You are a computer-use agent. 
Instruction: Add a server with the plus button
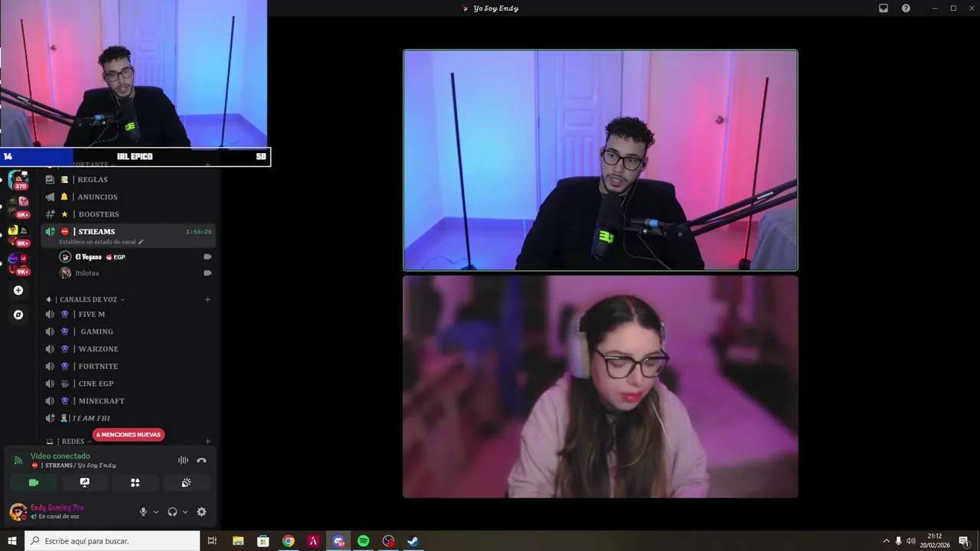click(18, 290)
